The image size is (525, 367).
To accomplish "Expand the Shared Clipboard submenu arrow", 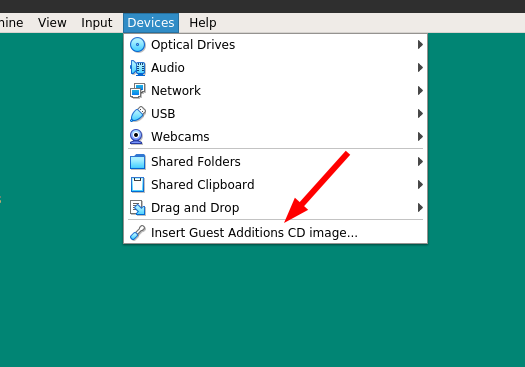I will pos(420,185).
